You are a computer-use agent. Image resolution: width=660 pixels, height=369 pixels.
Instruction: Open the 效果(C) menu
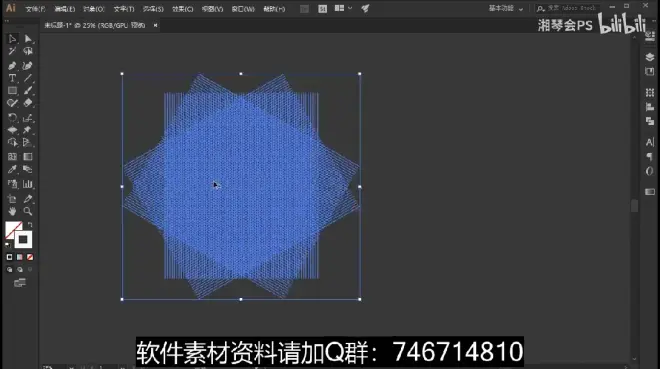tap(183, 9)
